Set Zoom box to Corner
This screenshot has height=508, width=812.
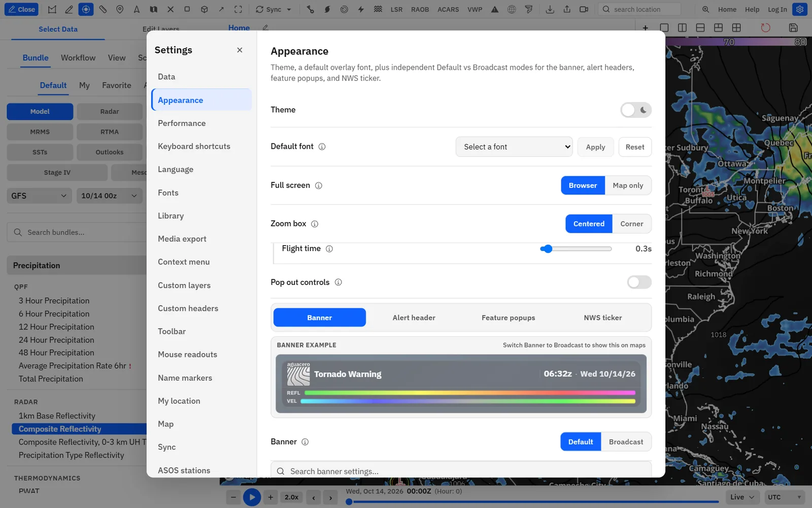(631, 224)
